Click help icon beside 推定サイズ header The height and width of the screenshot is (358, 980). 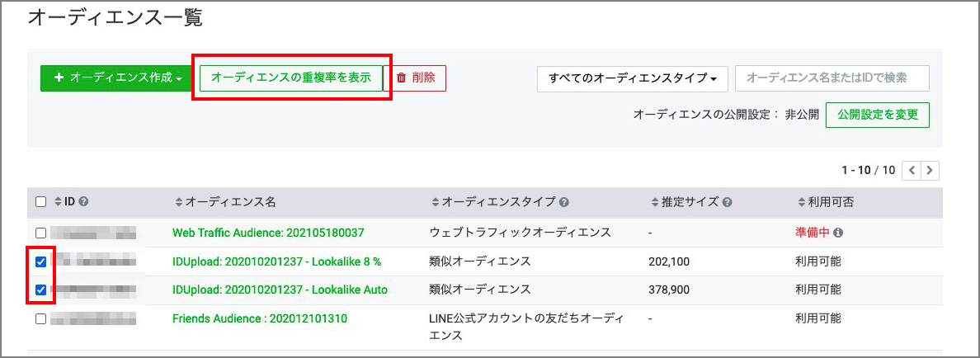[x=728, y=201]
